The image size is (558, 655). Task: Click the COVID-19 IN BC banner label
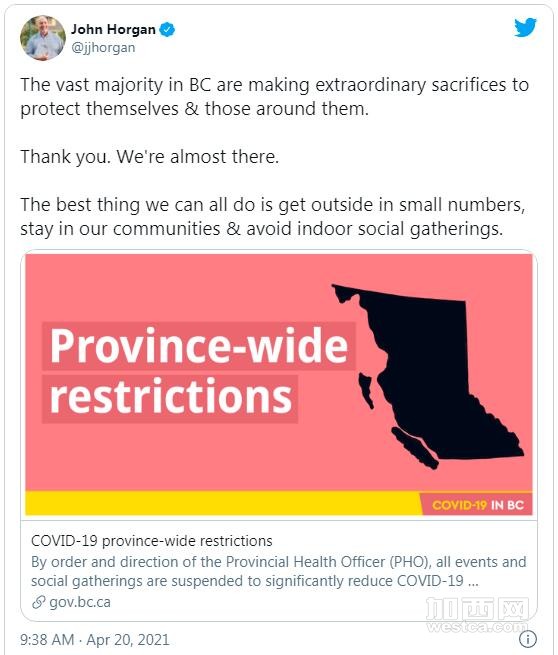[x=478, y=505]
